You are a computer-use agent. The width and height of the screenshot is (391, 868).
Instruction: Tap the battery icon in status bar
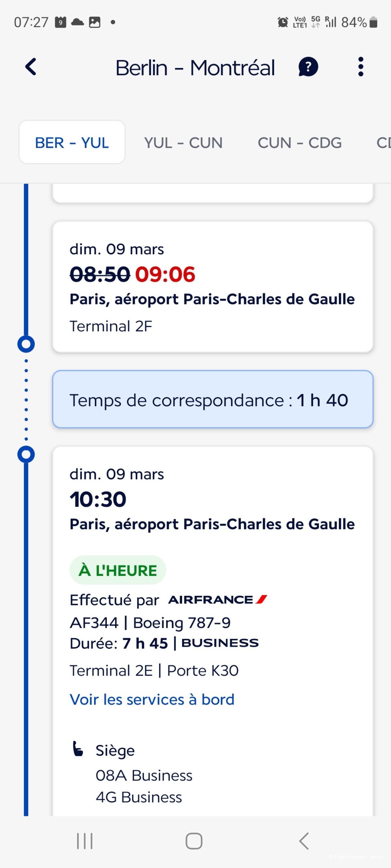click(373, 22)
